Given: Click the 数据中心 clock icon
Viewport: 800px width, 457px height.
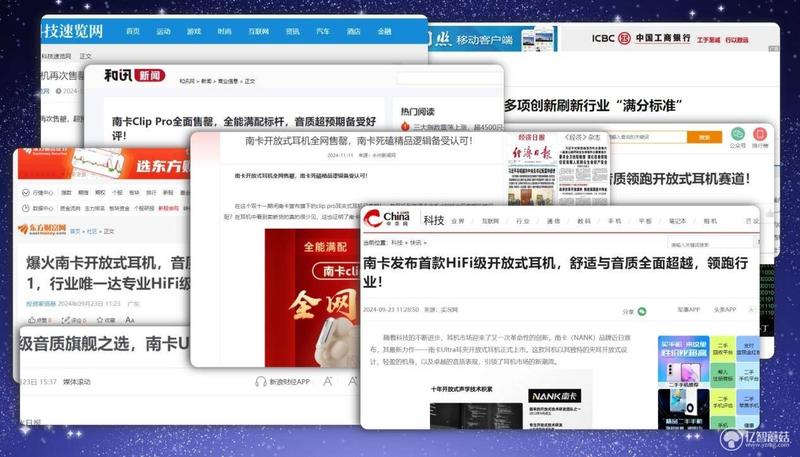Looking at the screenshot, I should [26, 208].
